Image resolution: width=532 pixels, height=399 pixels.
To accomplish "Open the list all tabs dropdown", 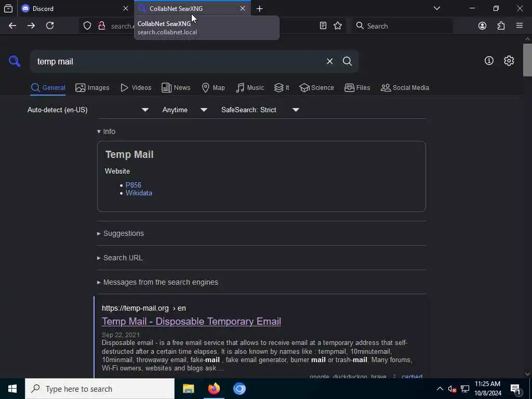I will (436, 8).
